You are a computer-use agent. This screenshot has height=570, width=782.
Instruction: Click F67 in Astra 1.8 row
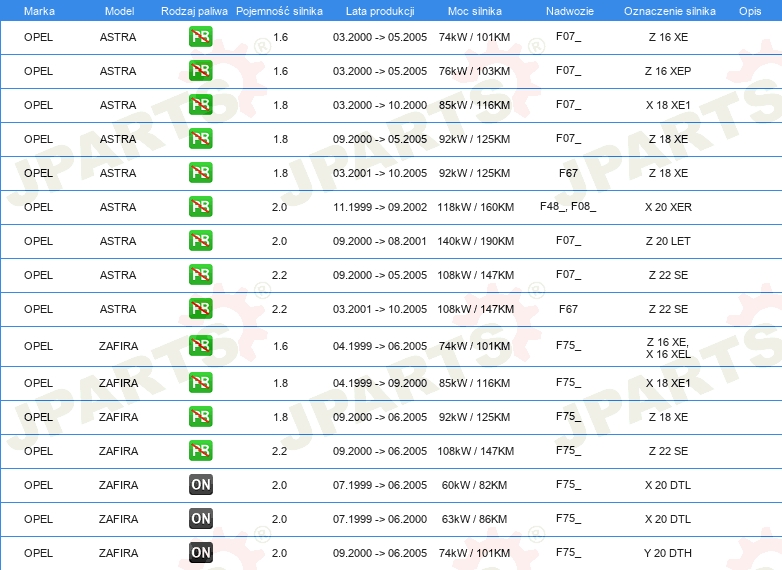[x=568, y=173]
